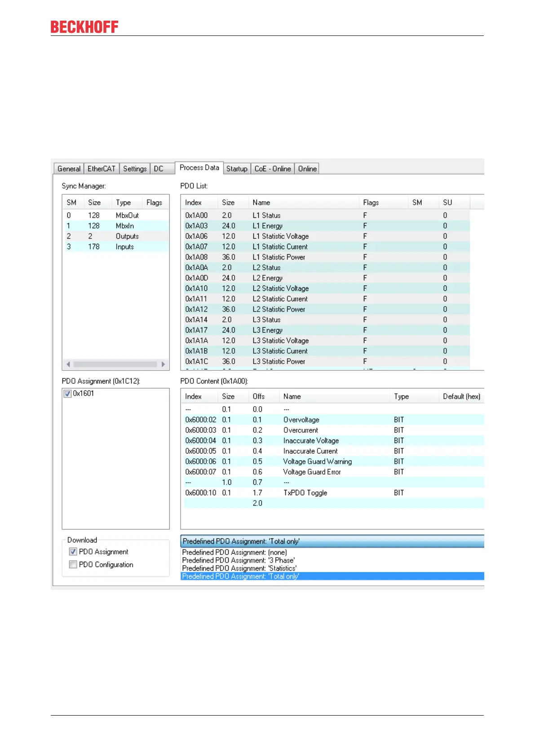Open the General tab
535x756 pixels.
click(69, 169)
